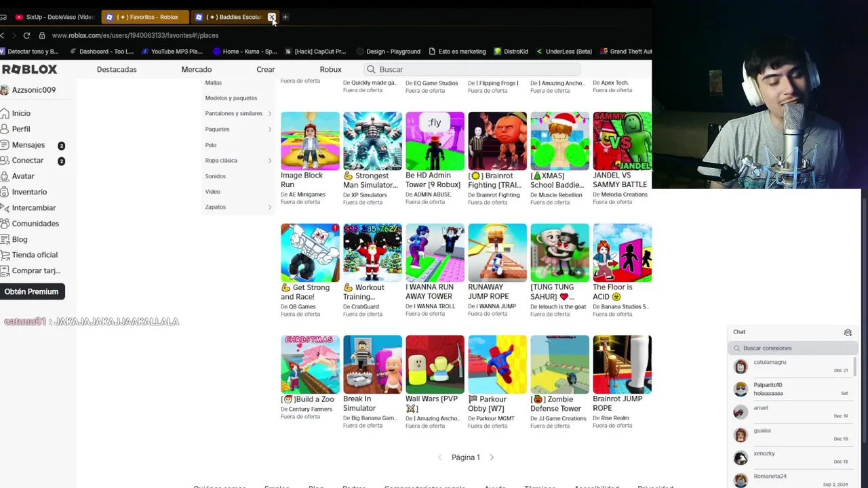Expand the Ropa clásica submenu
Image resolution: width=868 pixels, height=488 pixels.
(x=269, y=161)
